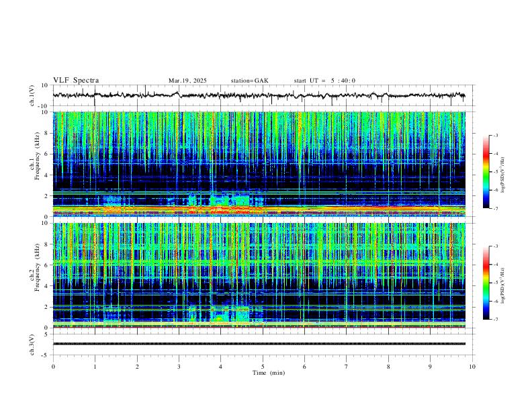Click time axis tick label "8"
Screen dimensions: 532x411
click(x=388, y=367)
